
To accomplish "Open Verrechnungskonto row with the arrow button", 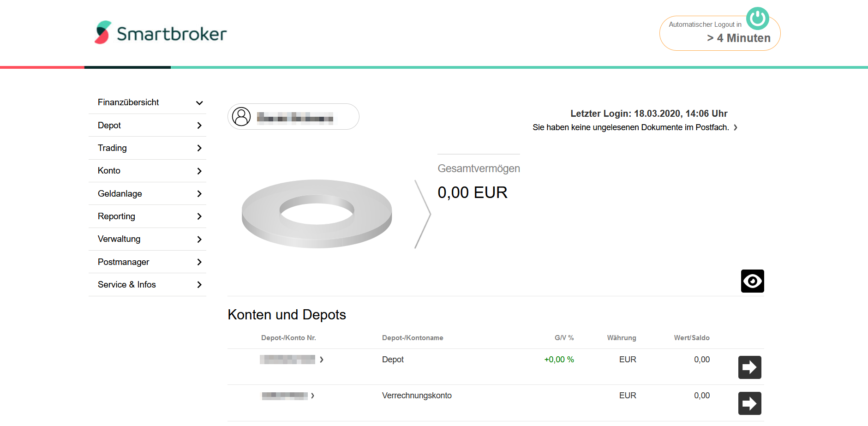I will [x=749, y=403].
